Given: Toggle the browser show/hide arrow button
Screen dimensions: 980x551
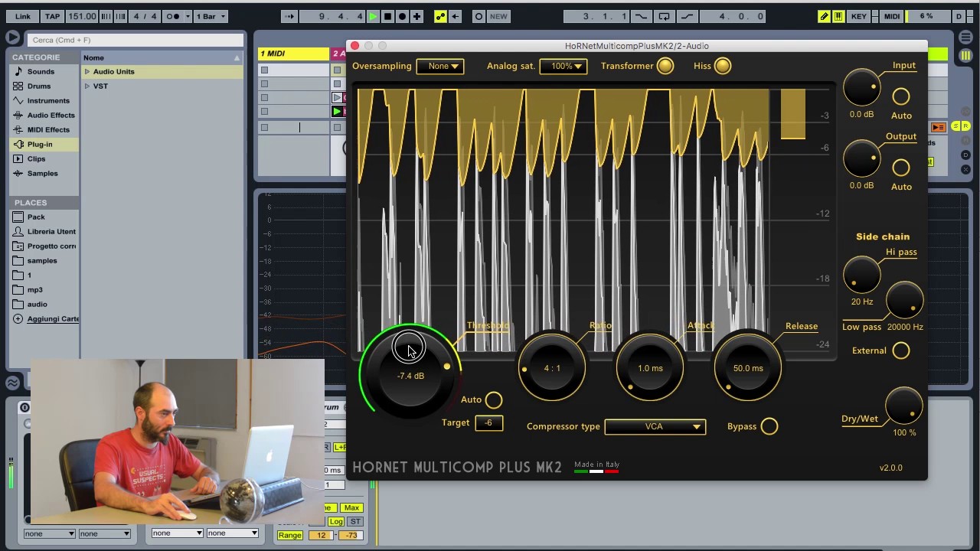Looking at the screenshot, I should (12, 37).
